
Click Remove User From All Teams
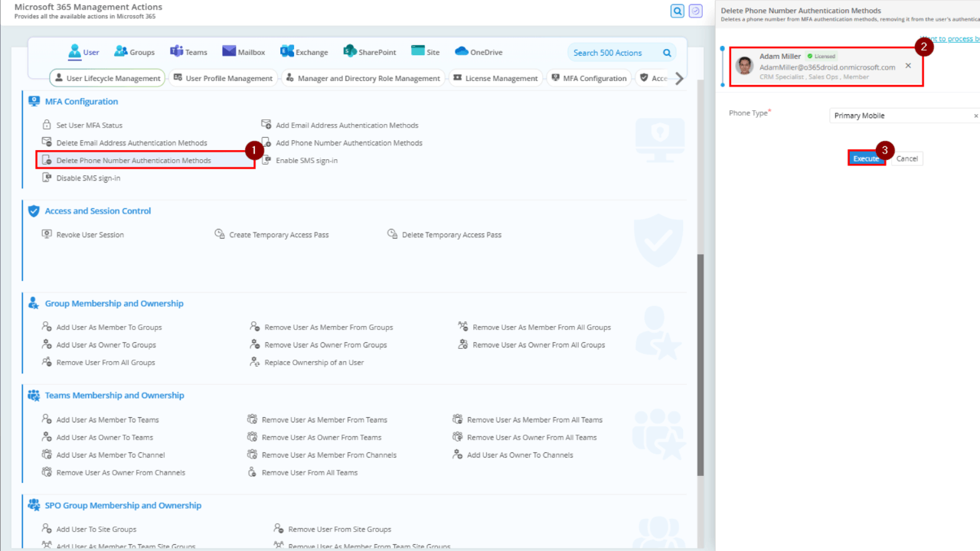tap(302, 473)
